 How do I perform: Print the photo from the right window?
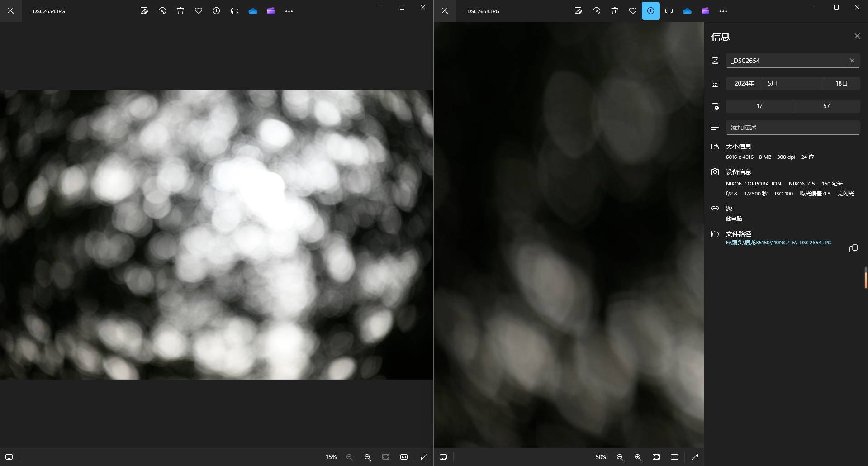669,11
